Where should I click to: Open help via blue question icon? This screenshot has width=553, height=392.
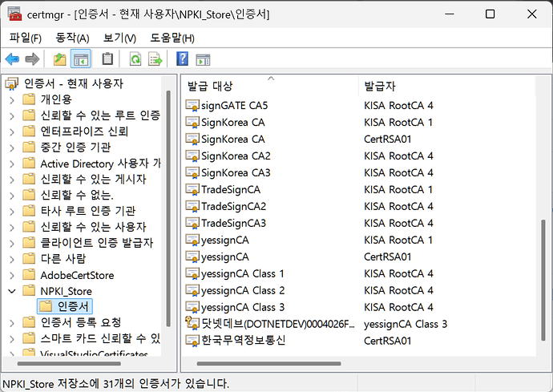[182, 59]
